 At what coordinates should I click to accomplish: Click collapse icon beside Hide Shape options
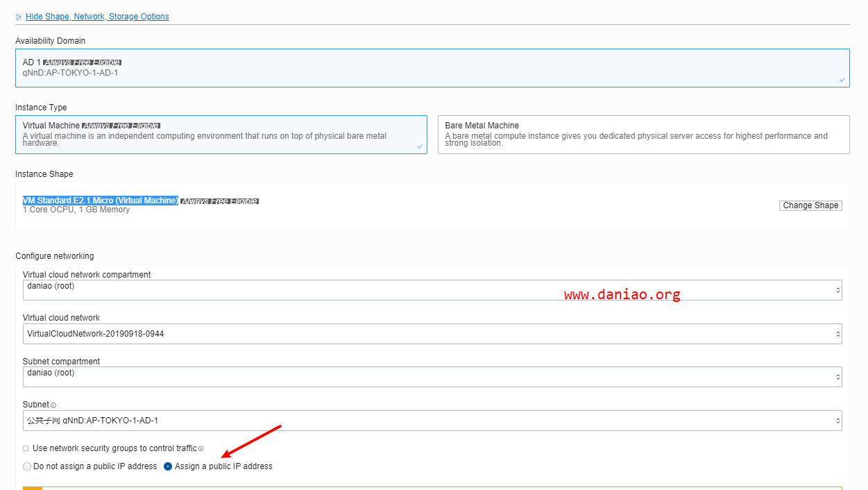(x=19, y=17)
